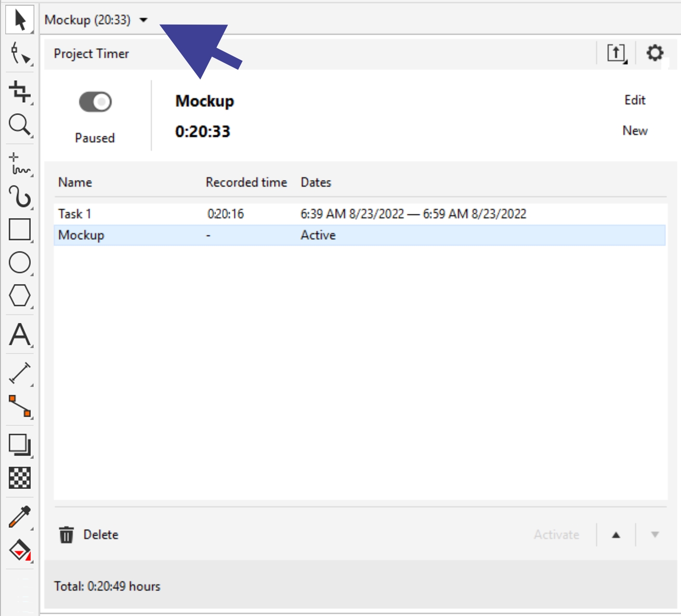Select the Polygon tool

20,295
